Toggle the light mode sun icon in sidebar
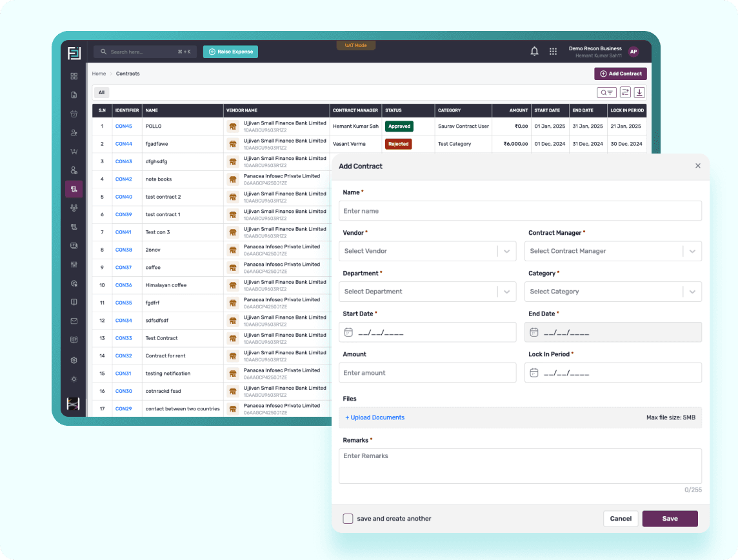Image resolution: width=738 pixels, height=560 pixels. coord(74,379)
